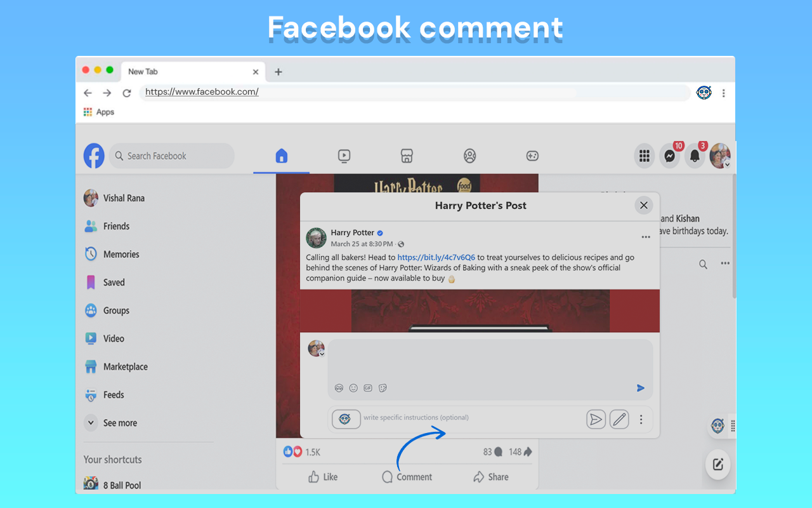Open Friends in left sidebar

[x=107, y=226]
